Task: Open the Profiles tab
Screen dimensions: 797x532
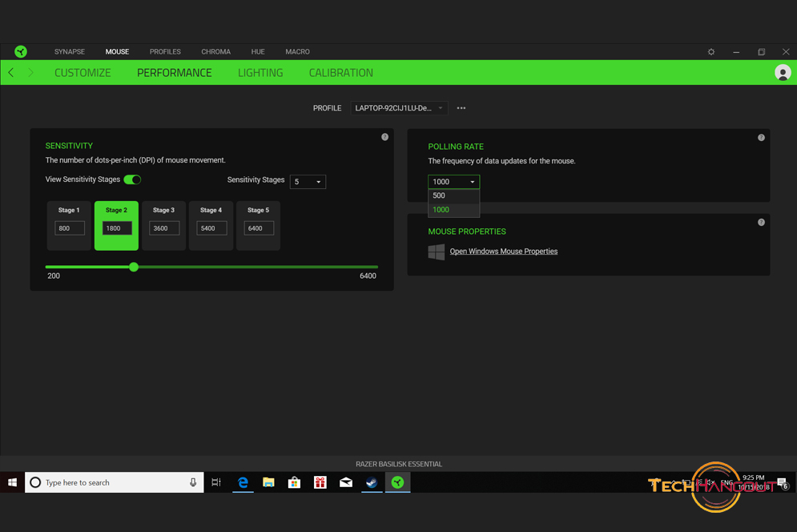Action: (165, 52)
